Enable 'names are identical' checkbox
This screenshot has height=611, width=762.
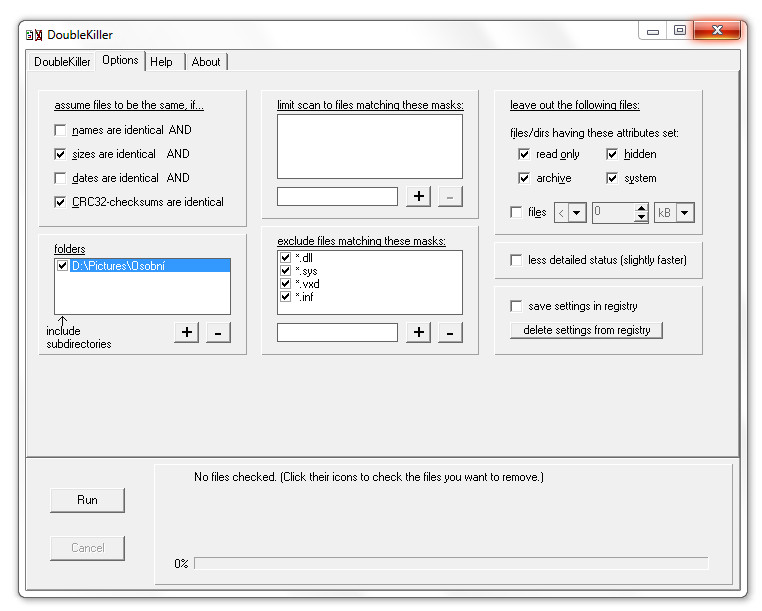click(60, 130)
